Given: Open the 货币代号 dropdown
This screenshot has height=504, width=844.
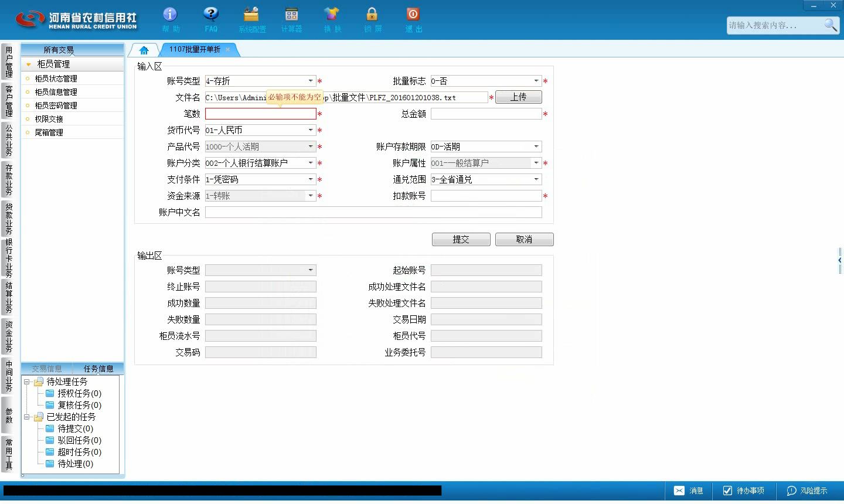Looking at the screenshot, I should click(x=311, y=130).
